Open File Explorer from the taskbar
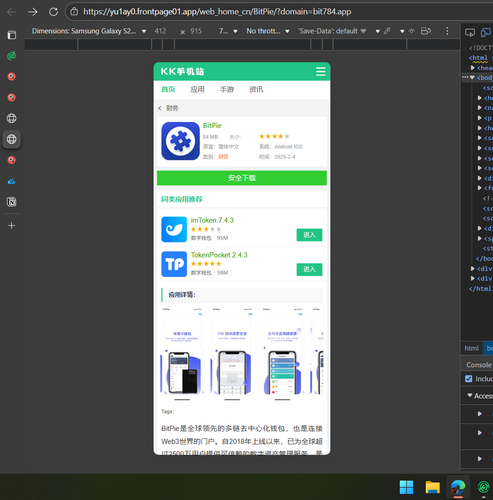This screenshot has width=493, height=500. coord(432,487)
